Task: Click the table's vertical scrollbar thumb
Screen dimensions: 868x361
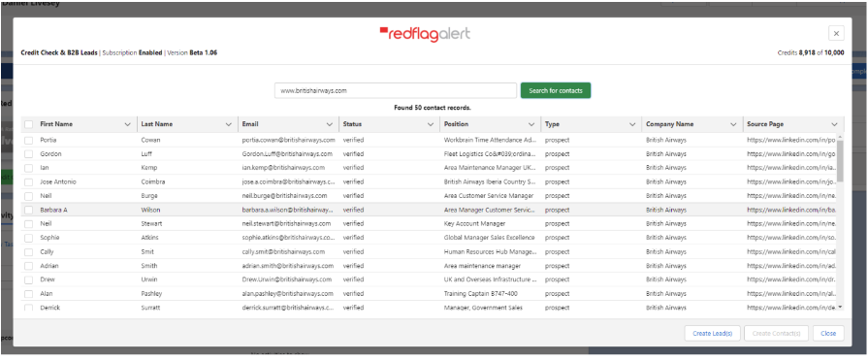Action: point(840,160)
